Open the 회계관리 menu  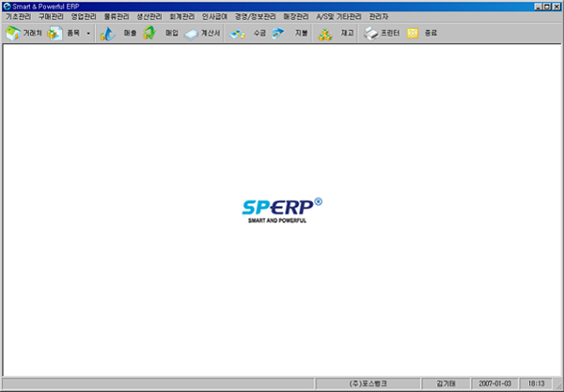pyautogui.click(x=182, y=17)
